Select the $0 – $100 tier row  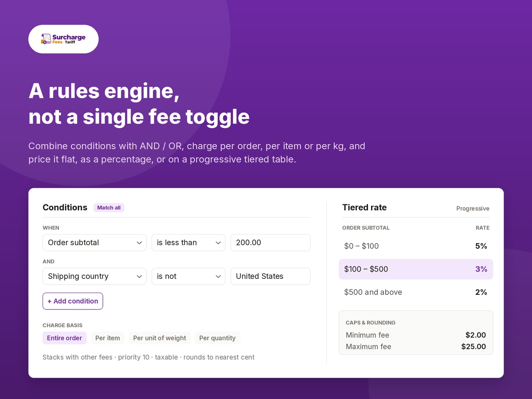(416, 246)
